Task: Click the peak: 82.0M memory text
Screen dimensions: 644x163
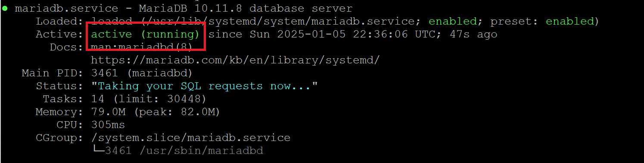Action: click(x=177, y=112)
